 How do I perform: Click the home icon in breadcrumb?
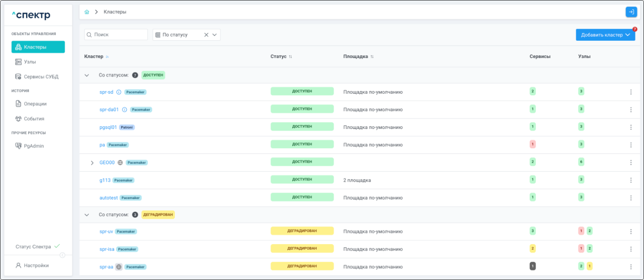[87, 12]
